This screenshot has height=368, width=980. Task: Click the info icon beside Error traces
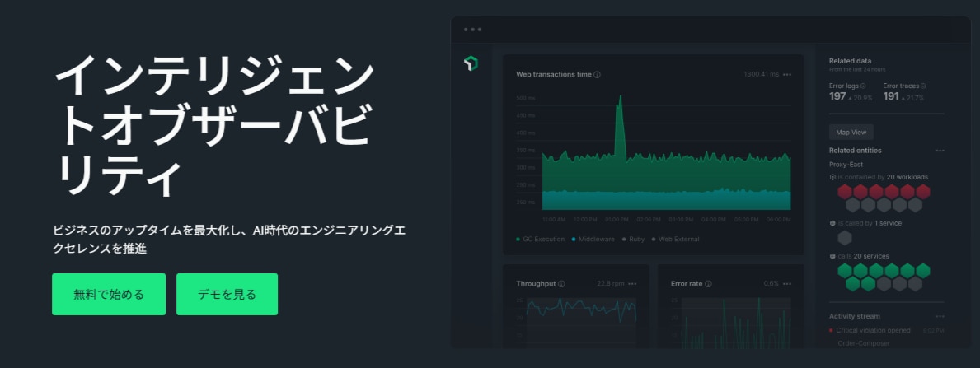coord(923,86)
